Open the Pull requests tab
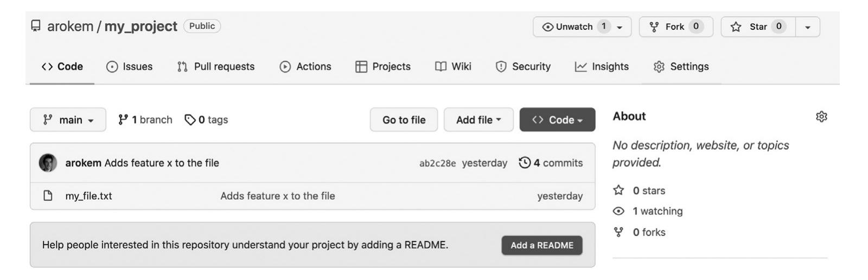The height and width of the screenshot is (280, 868). tap(216, 67)
